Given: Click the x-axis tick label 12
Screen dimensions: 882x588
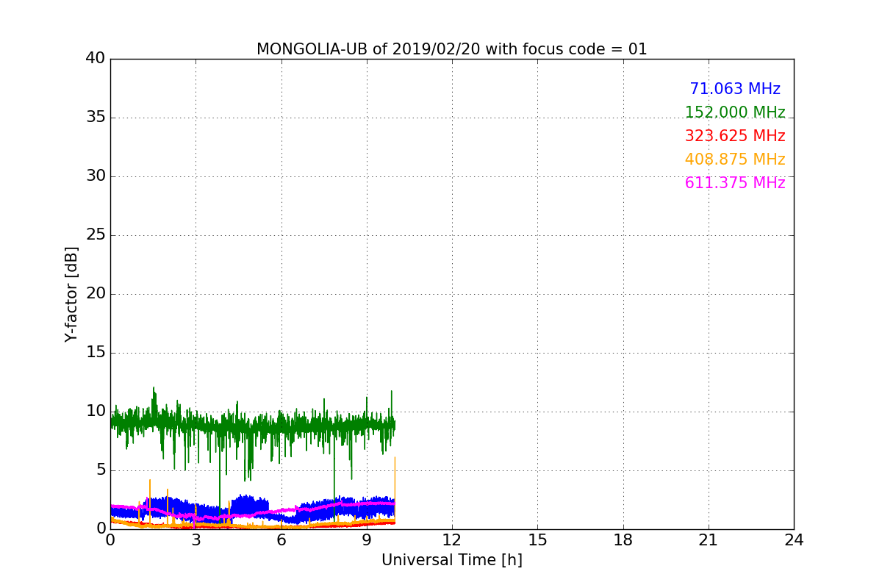Looking at the screenshot, I should click(451, 539).
